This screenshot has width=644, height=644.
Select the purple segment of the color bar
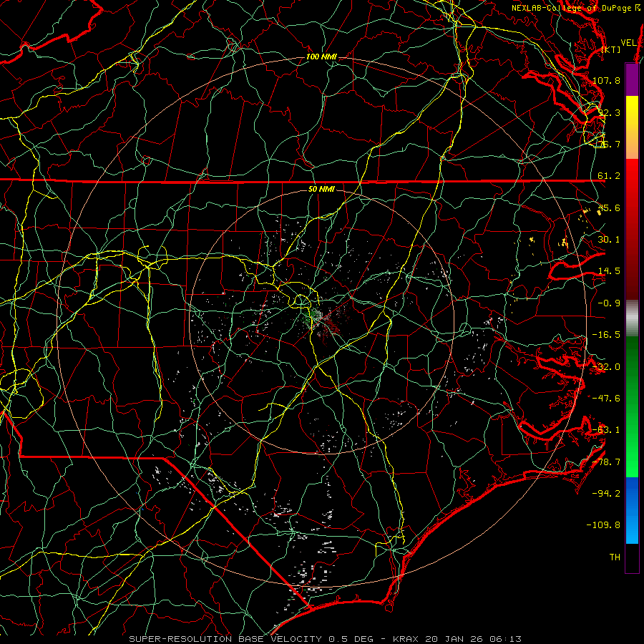click(x=632, y=79)
